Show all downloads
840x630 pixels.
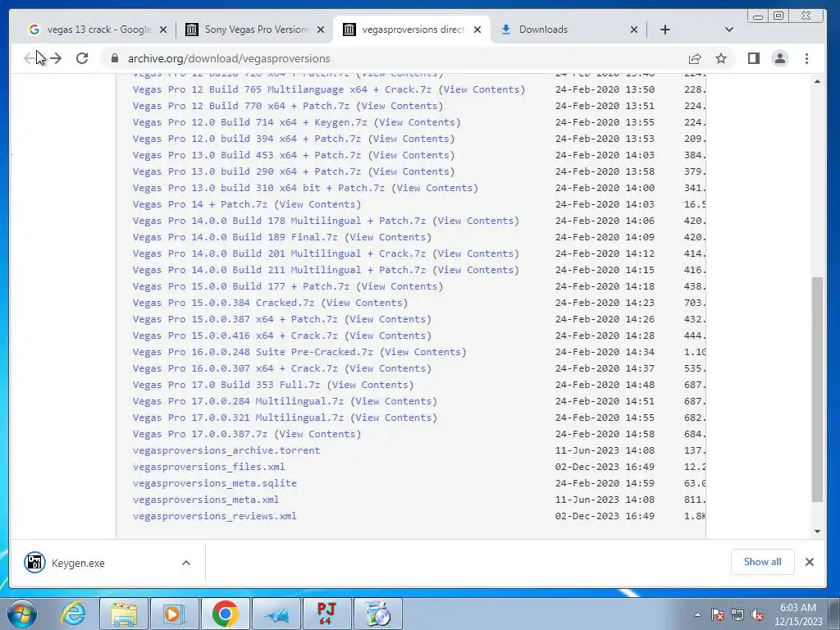762,562
